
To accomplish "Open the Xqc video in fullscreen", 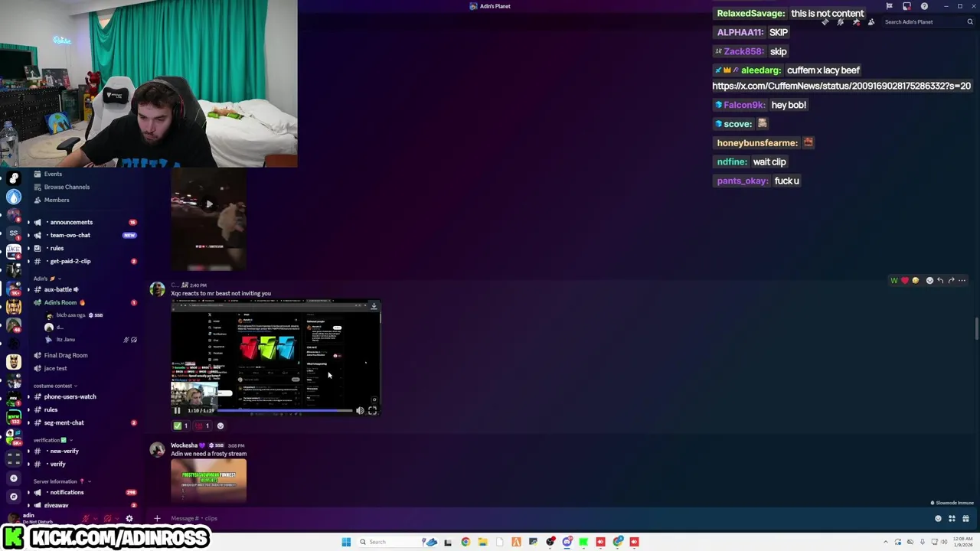I will pos(372,411).
